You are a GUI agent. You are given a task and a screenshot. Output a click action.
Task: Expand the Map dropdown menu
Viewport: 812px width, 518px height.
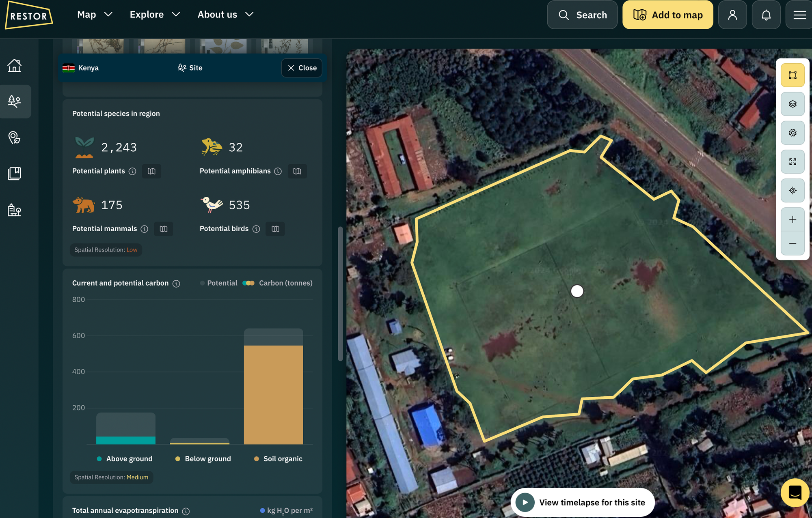click(95, 15)
